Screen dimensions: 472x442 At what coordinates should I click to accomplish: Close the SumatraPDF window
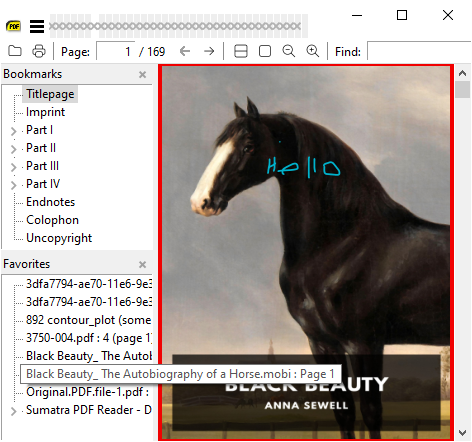point(448,15)
